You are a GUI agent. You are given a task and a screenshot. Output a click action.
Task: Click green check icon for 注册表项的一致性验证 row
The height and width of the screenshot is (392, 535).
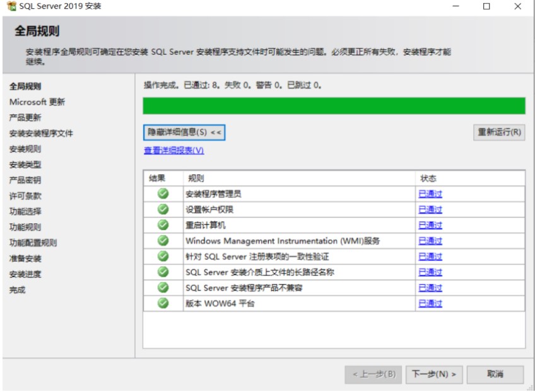click(163, 256)
